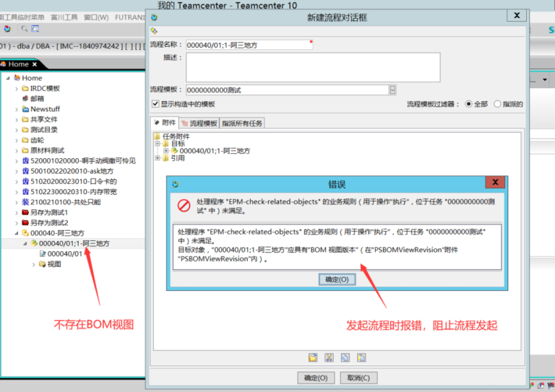Screen dimensions: 555x392
Task: Select item 51022300020310-内存带宽
Action: click(x=73, y=191)
